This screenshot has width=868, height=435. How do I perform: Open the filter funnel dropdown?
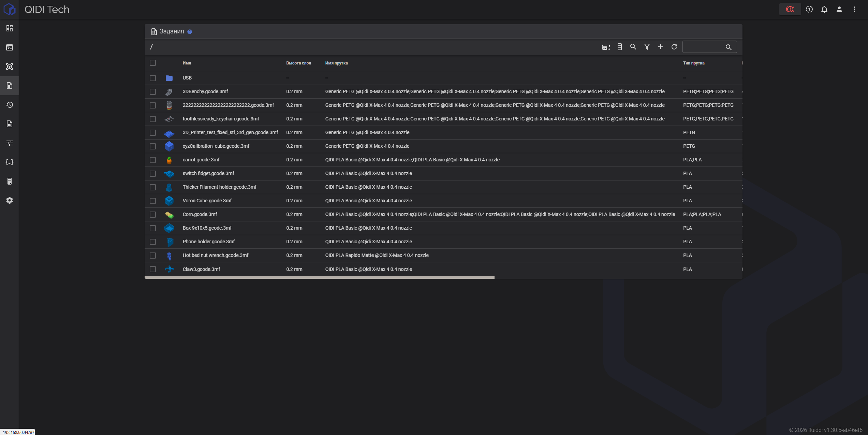coord(647,47)
